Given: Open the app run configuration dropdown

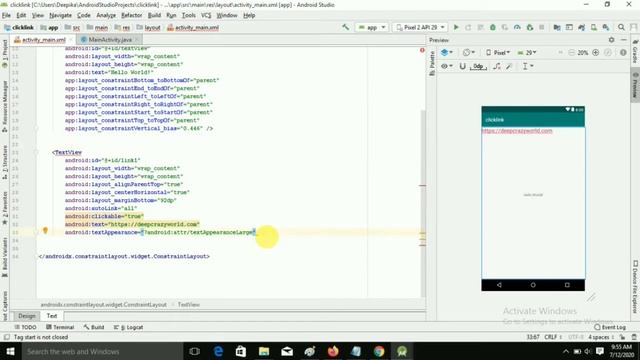Looking at the screenshot, I should click(371, 27).
